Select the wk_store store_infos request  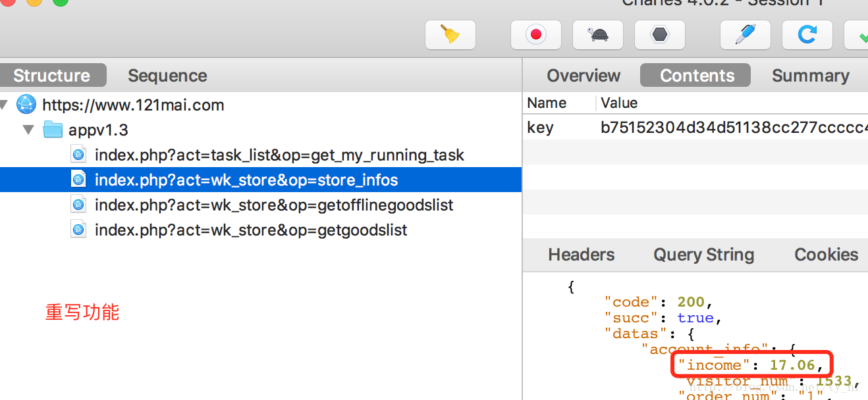click(x=261, y=180)
